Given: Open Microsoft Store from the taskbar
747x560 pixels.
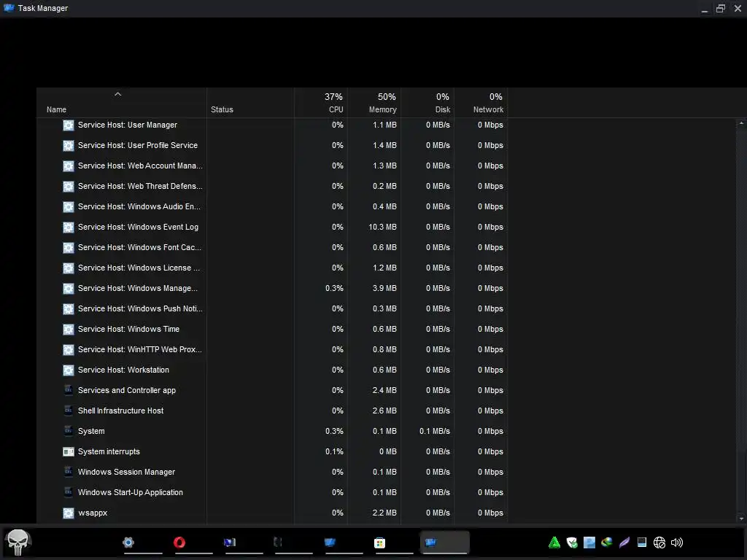Looking at the screenshot, I should (379, 542).
